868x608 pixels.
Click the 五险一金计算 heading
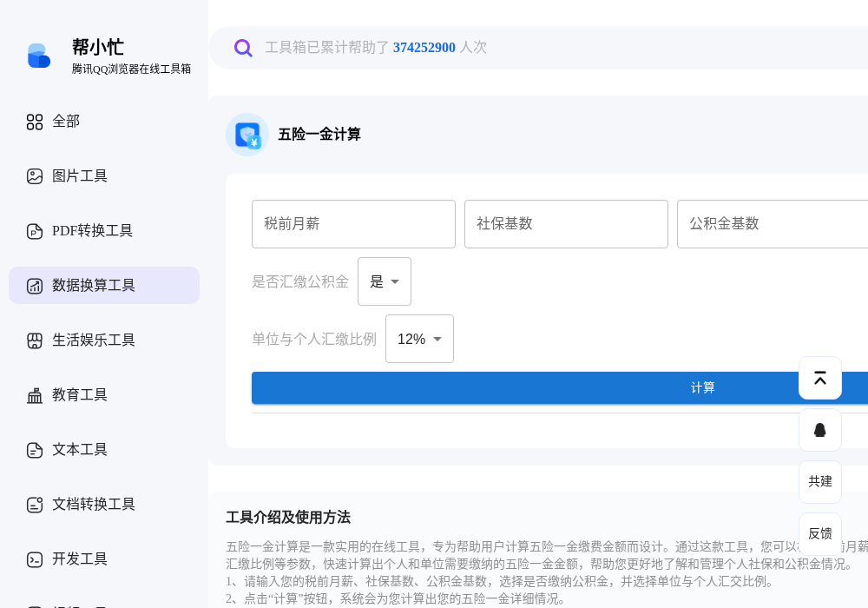[x=319, y=135]
